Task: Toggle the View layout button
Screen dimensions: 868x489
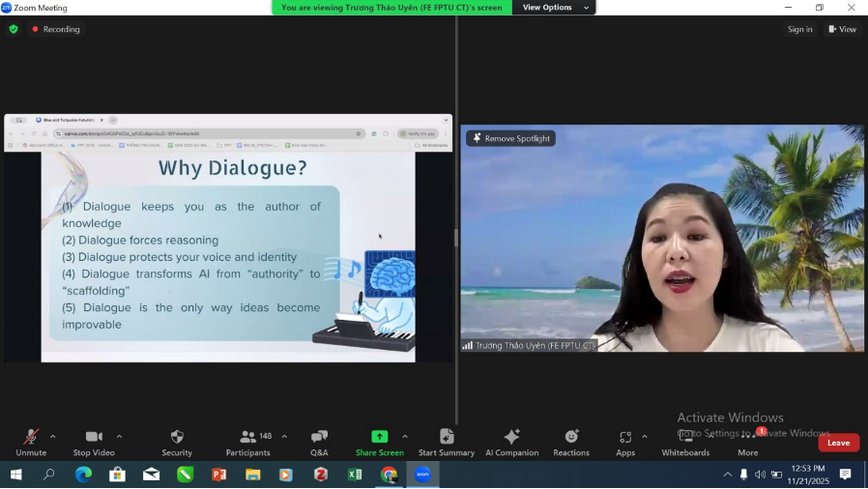Action: (842, 29)
